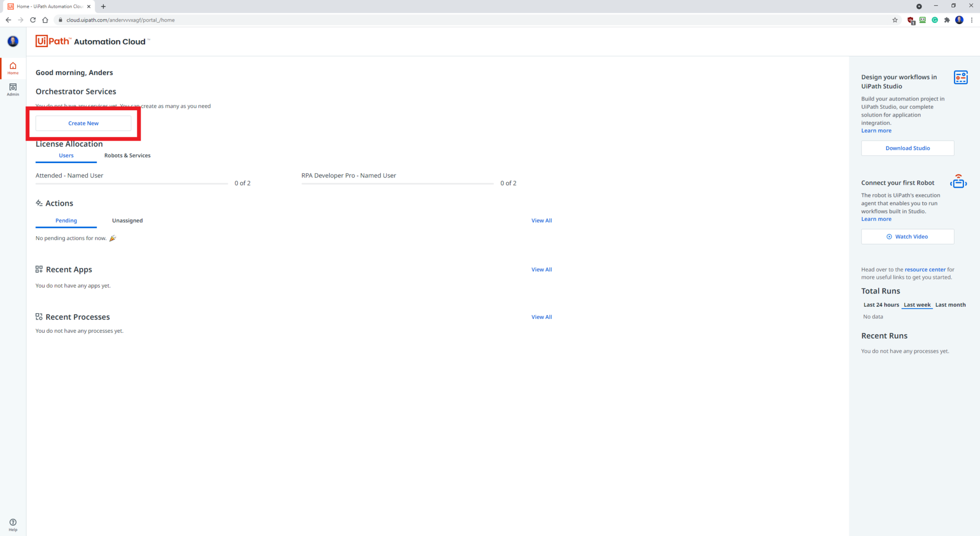980x536 pixels.
Task: Select the Pending actions tab
Action: coord(66,221)
